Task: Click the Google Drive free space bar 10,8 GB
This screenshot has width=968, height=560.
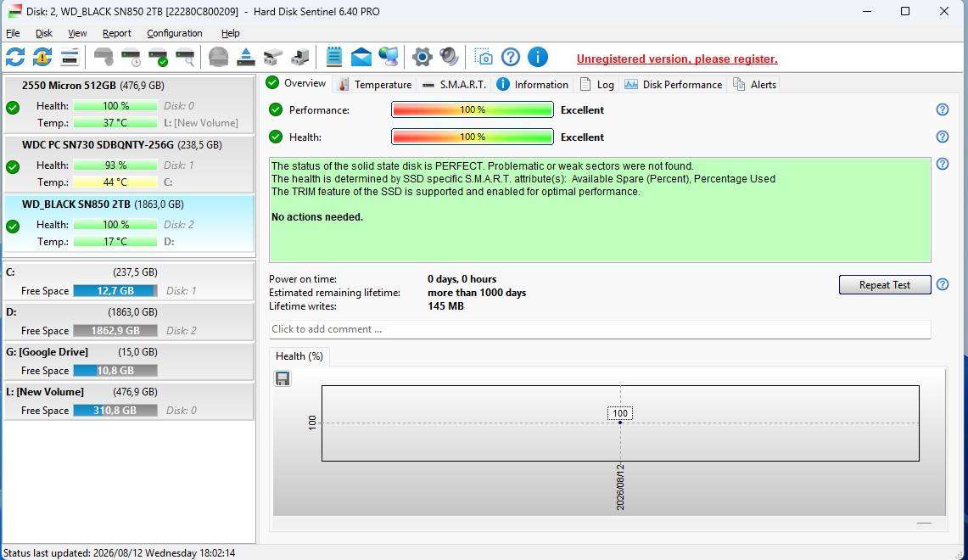Action: click(115, 371)
